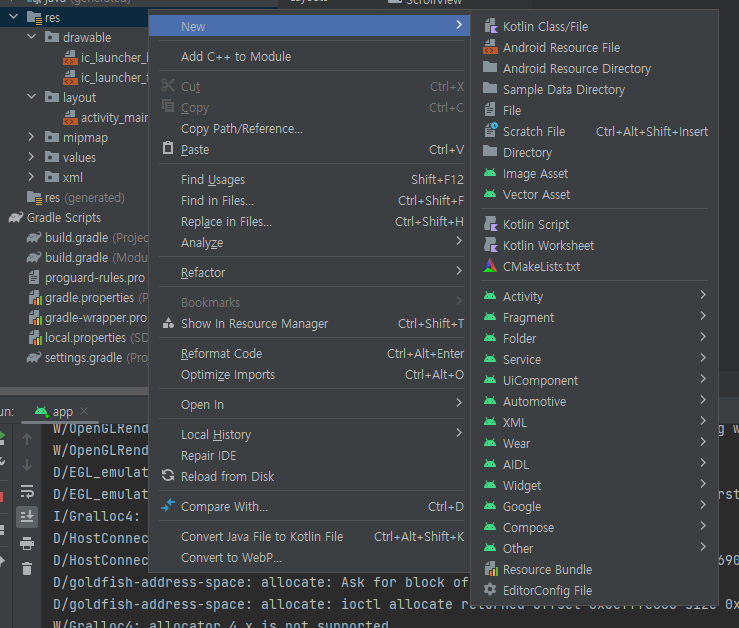Collapse the layout folder
Image resolution: width=739 pixels, height=628 pixels.
32,97
